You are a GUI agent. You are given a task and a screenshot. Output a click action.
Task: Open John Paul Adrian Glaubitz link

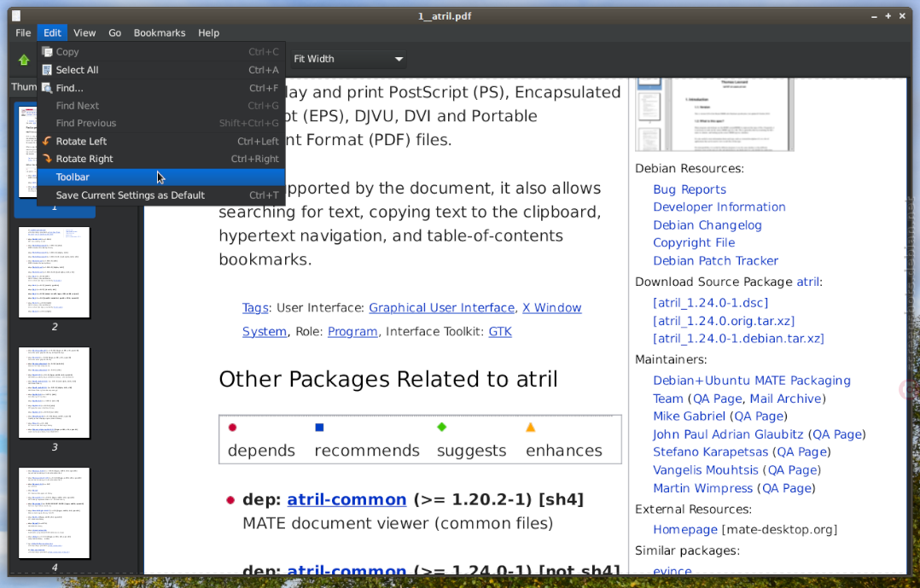728,434
